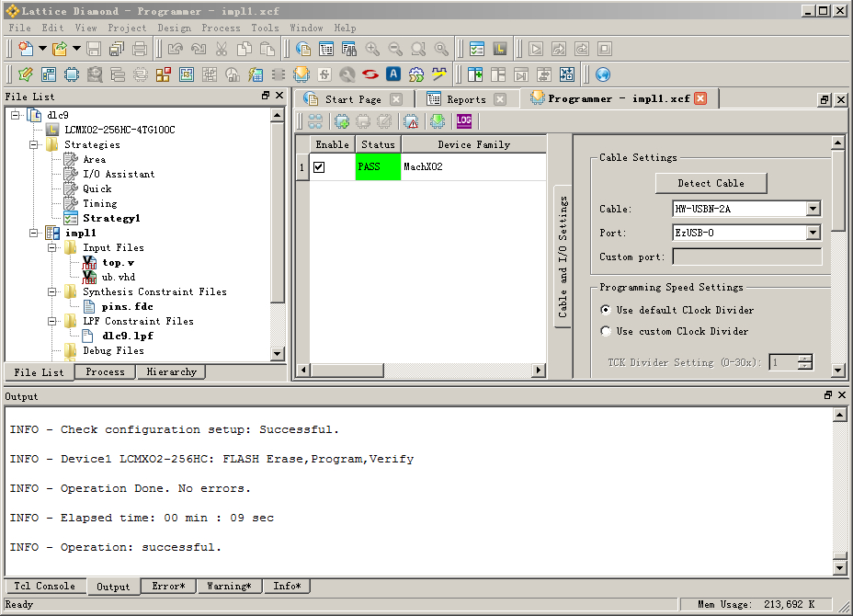This screenshot has height=616, width=853.
Task: Collapse the Strategies folder node
Action: coord(34,144)
